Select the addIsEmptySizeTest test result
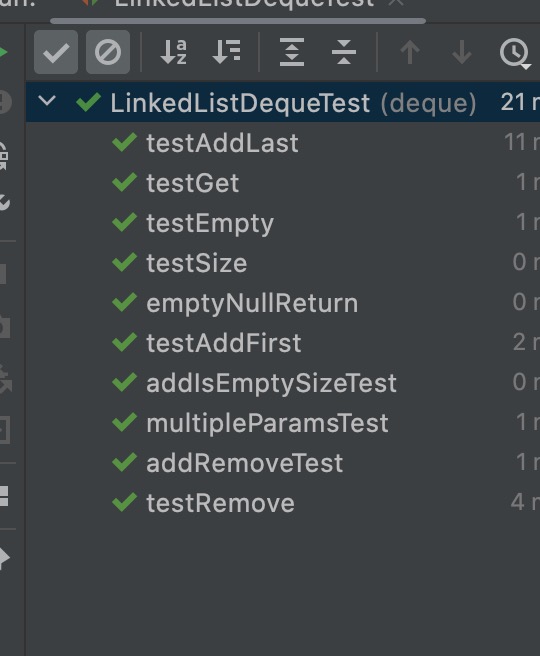The image size is (540, 656). [283, 383]
